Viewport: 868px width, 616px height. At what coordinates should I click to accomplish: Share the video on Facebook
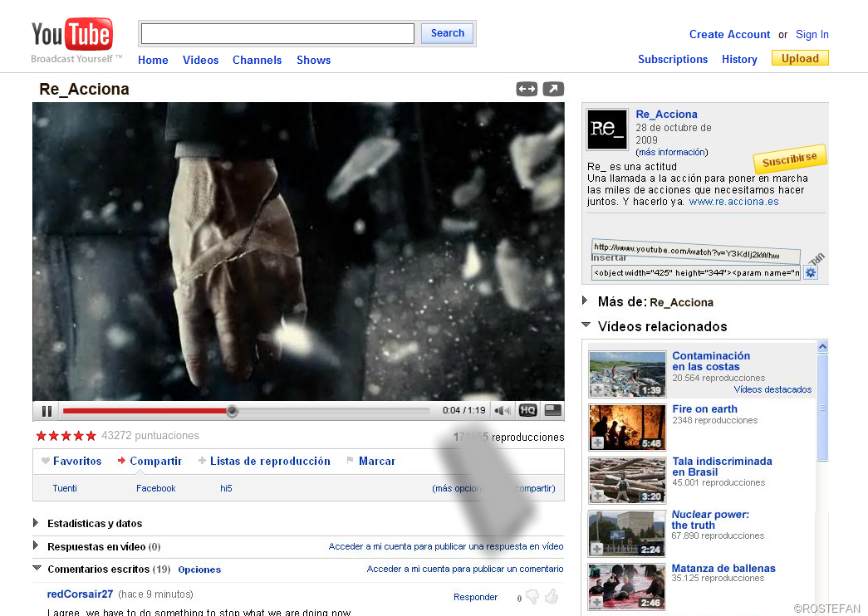(x=155, y=488)
